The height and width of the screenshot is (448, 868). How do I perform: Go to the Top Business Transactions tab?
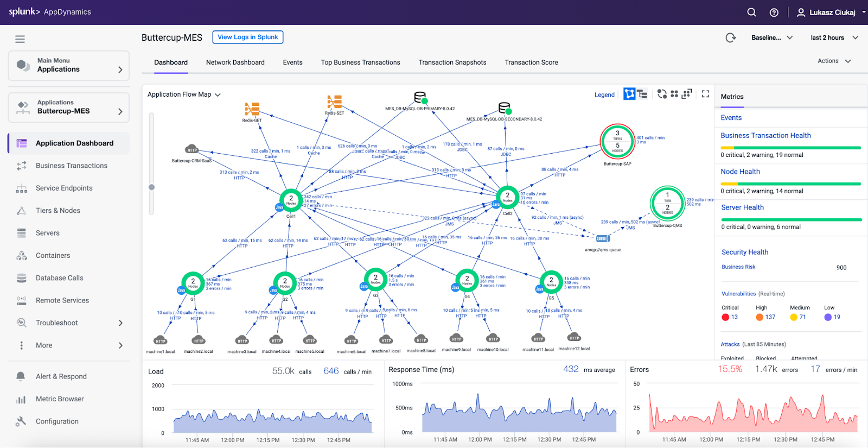pos(361,62)
